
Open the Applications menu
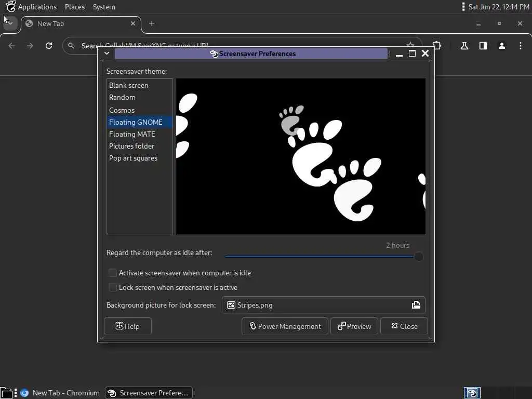point(37,7)
